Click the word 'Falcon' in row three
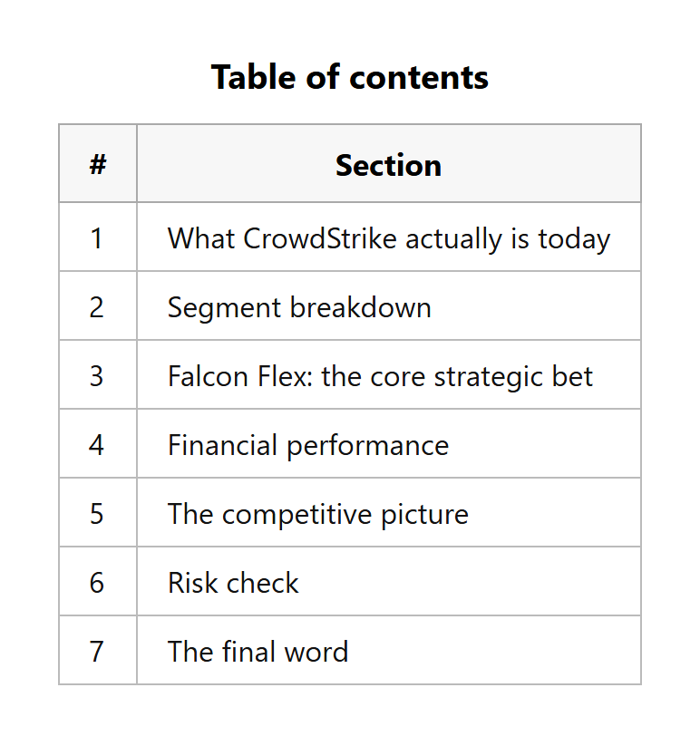The image size is (700, 736). 208,376
